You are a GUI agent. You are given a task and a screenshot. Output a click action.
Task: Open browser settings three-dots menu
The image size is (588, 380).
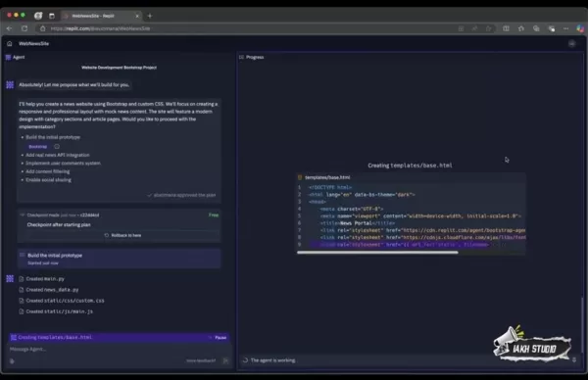pyautogui.click(x=565, y=28)
